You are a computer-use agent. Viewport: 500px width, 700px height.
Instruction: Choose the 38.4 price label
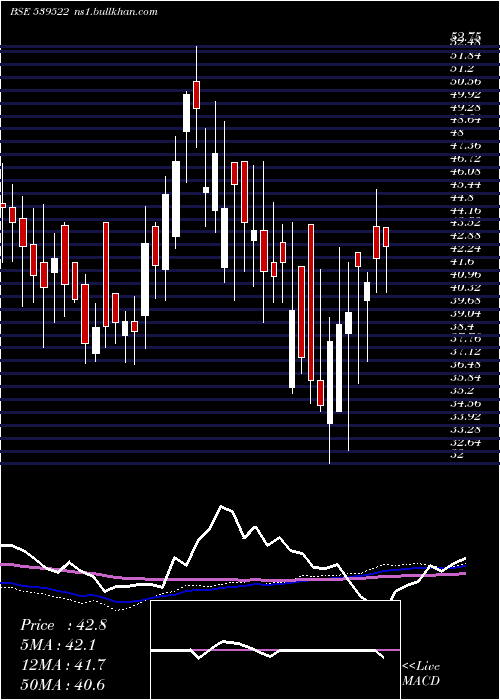click(462, 326)
